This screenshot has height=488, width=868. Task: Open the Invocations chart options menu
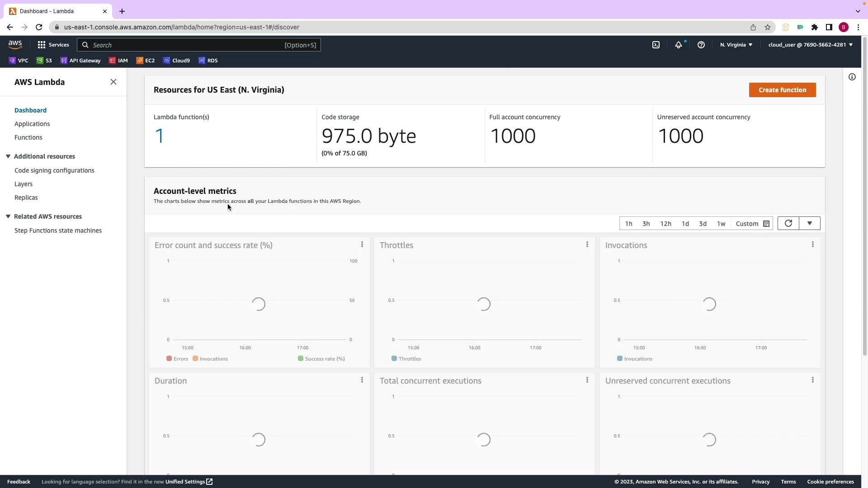[x=812, y=244]
